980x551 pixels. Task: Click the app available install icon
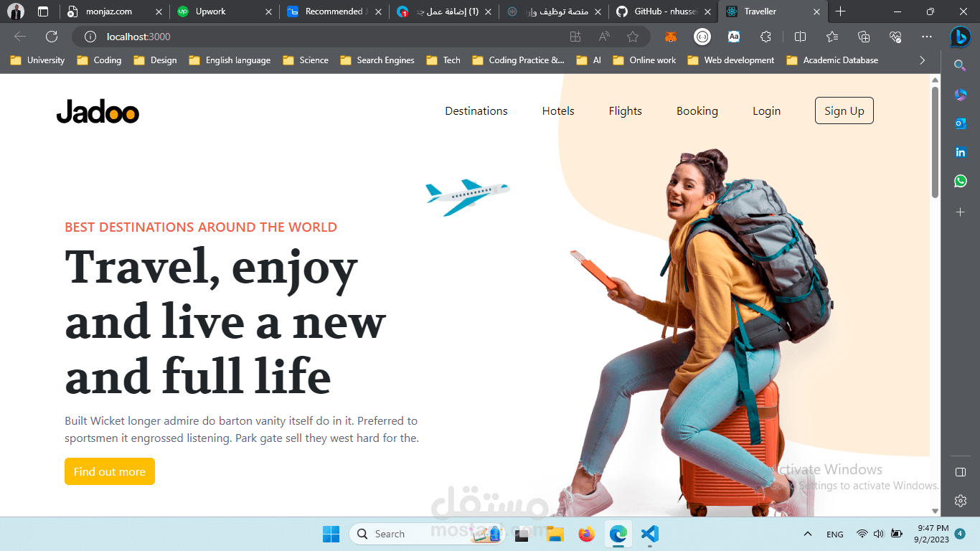(575, 37)
